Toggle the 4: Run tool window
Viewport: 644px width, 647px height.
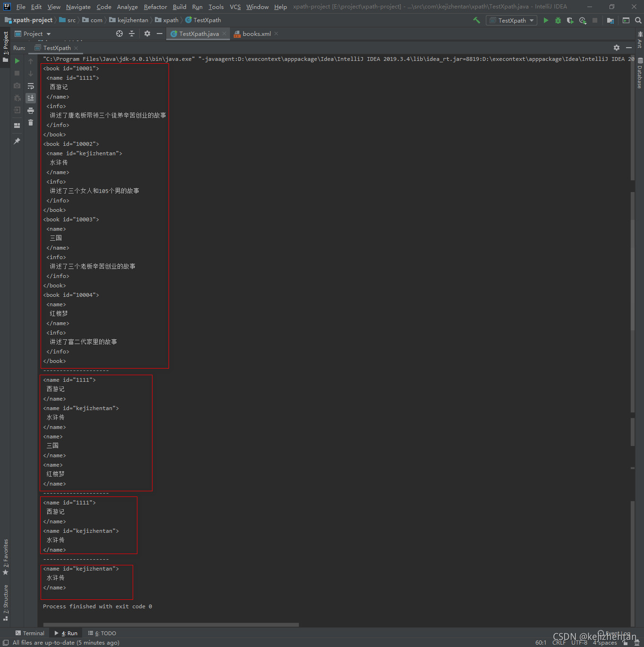(x=66, y=633)
